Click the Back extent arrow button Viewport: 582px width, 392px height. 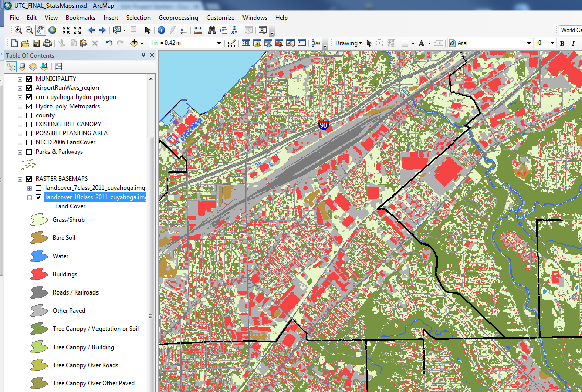coord(91,31)
